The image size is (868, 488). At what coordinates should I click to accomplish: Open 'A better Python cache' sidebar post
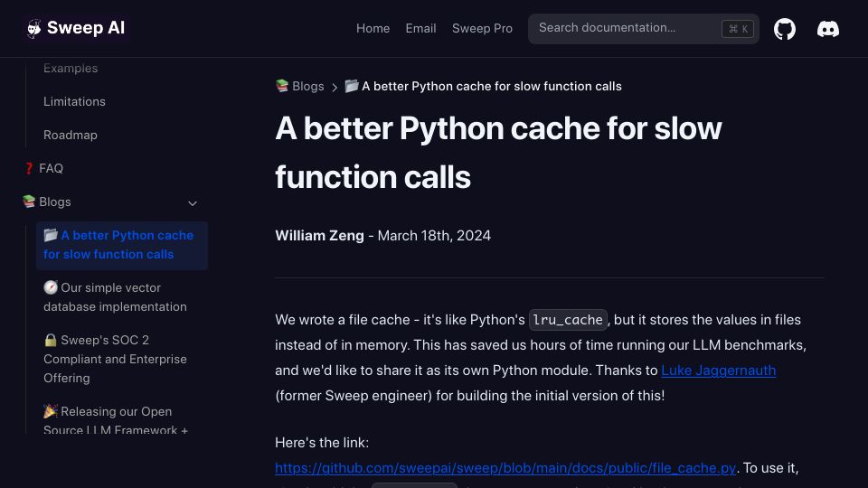pos(122,245)
